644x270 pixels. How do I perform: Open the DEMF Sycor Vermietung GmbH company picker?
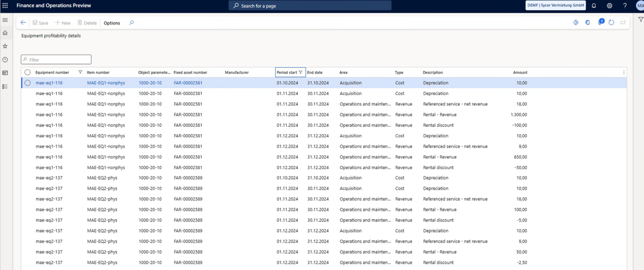[x=555, y=5]
